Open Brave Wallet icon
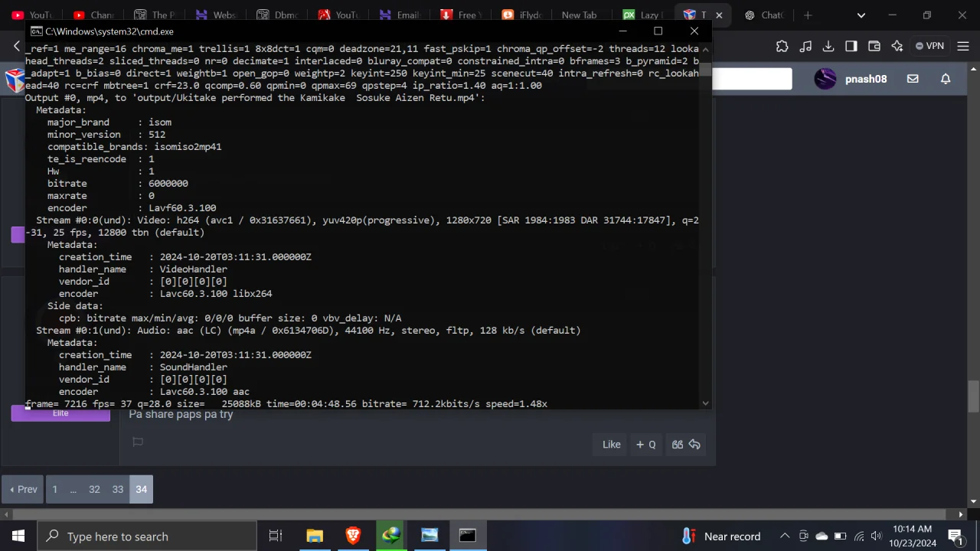The image size is (980, 551). [x=874, y=46]
